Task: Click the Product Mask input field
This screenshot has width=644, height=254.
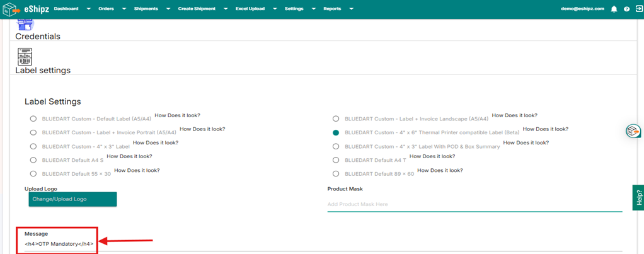Action: click(x=474, y=204)
